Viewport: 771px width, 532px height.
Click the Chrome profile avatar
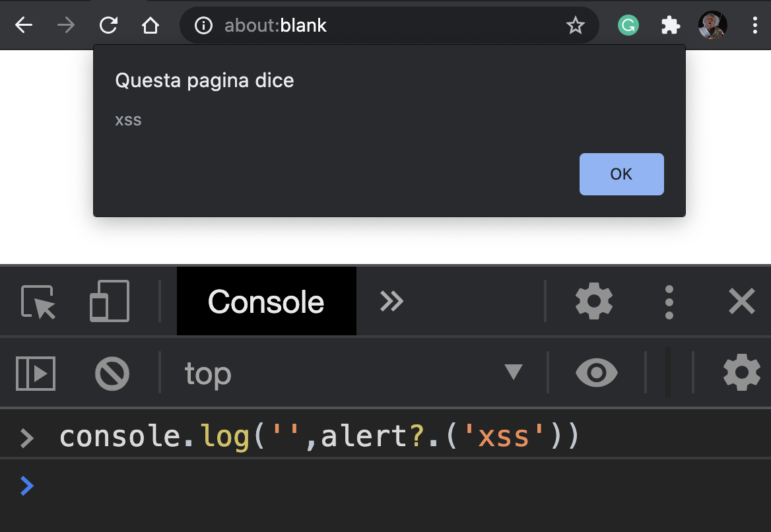pyautogui.click(x=712, y=25)
